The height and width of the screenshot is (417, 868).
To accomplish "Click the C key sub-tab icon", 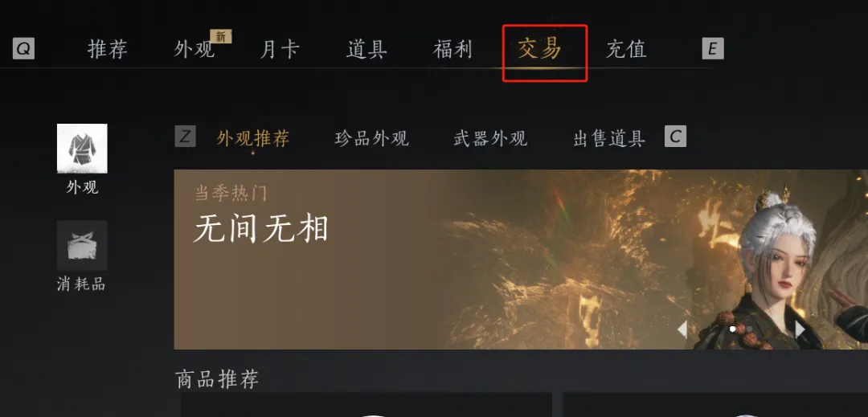I will [675, 136].
